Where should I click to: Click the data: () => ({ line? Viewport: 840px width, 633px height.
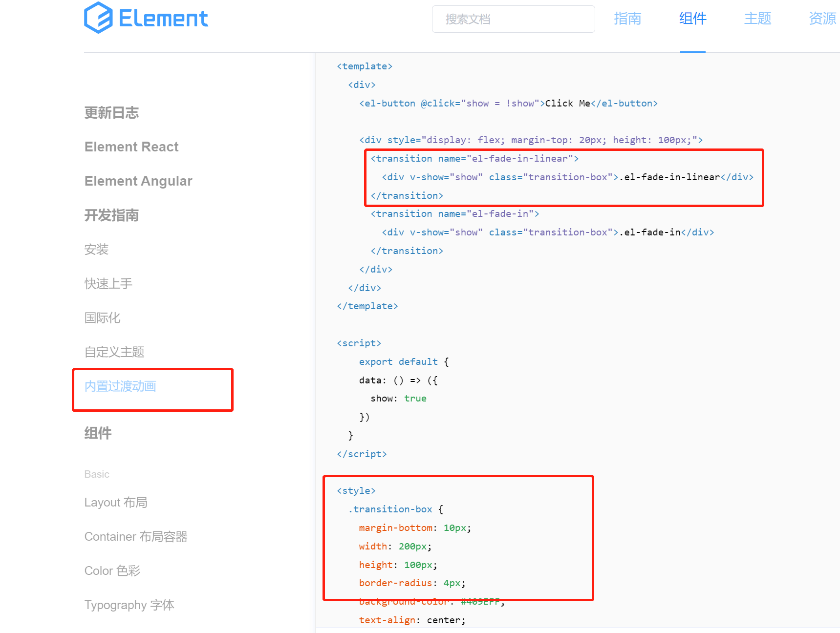399,380
